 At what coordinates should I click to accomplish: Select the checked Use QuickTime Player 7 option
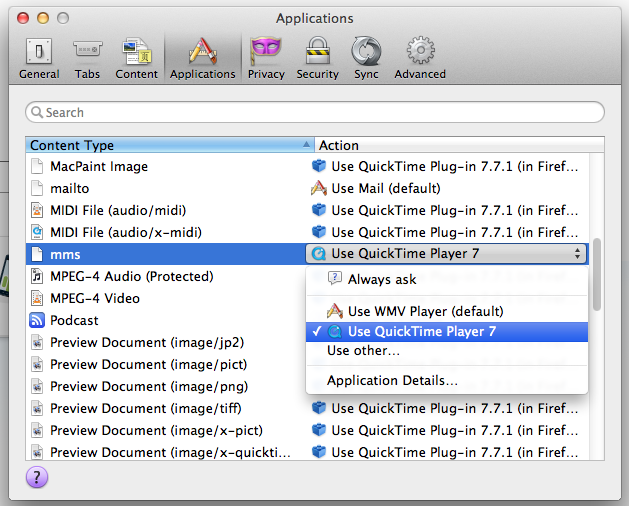[447, 331]
